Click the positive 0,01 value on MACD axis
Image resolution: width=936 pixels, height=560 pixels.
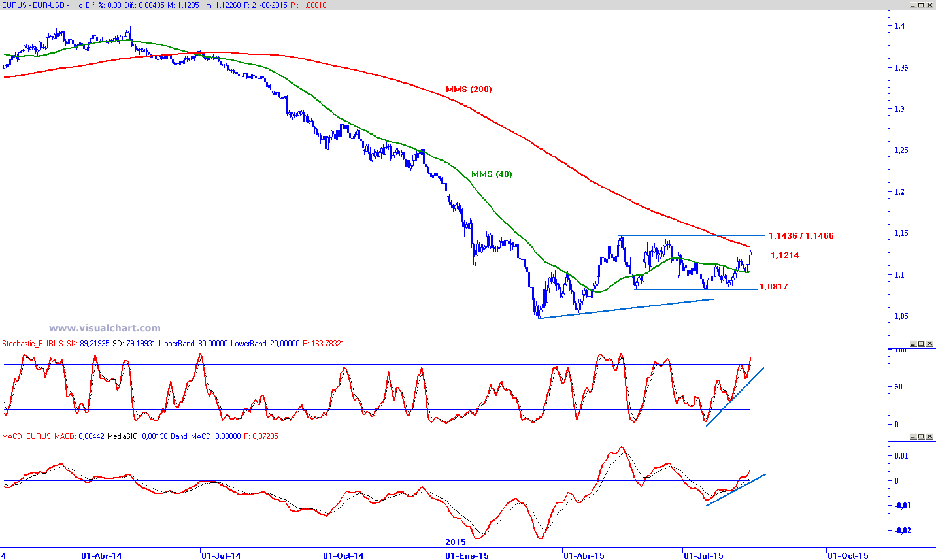(x=901, y=456)
